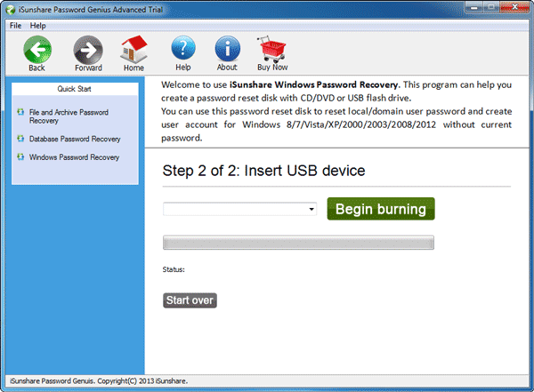Screen dimensions: 534x392
Task: Click the copyright text in status bar
Action: [x=99, y=381]
